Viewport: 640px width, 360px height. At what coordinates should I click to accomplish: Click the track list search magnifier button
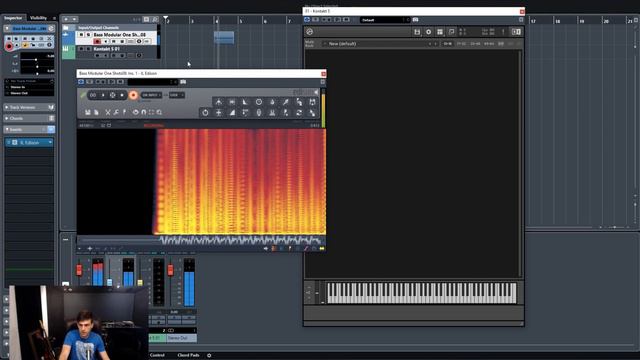155,19
